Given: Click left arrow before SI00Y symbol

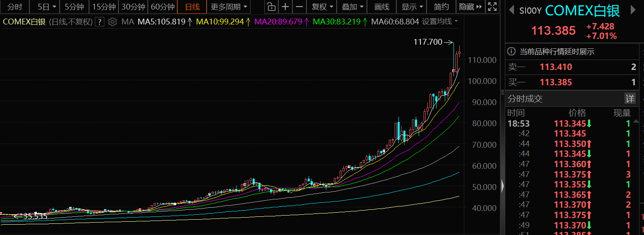Looking at the screenshot, I should pos(511,11).
